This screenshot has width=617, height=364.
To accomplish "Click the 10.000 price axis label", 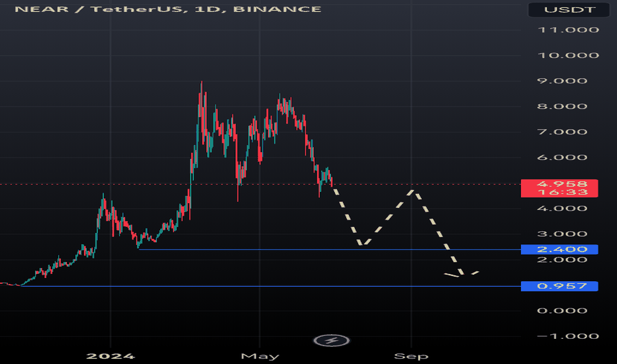I will [x=568, y=56].
